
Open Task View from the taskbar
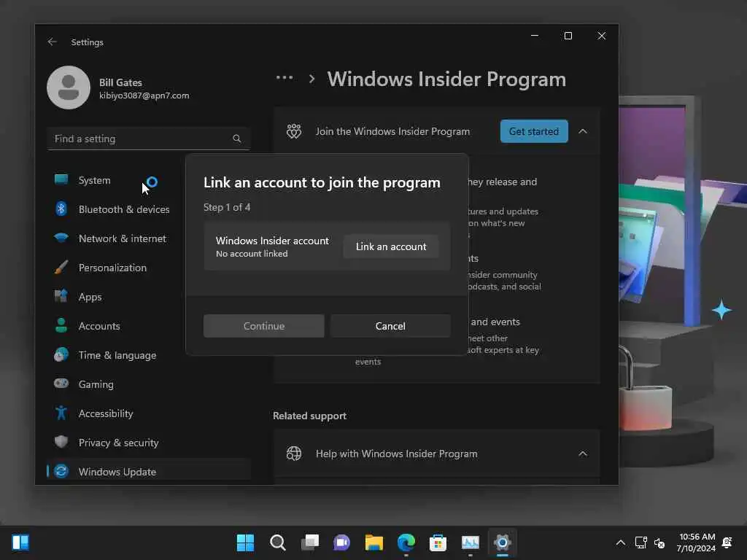tap(309, 542)
